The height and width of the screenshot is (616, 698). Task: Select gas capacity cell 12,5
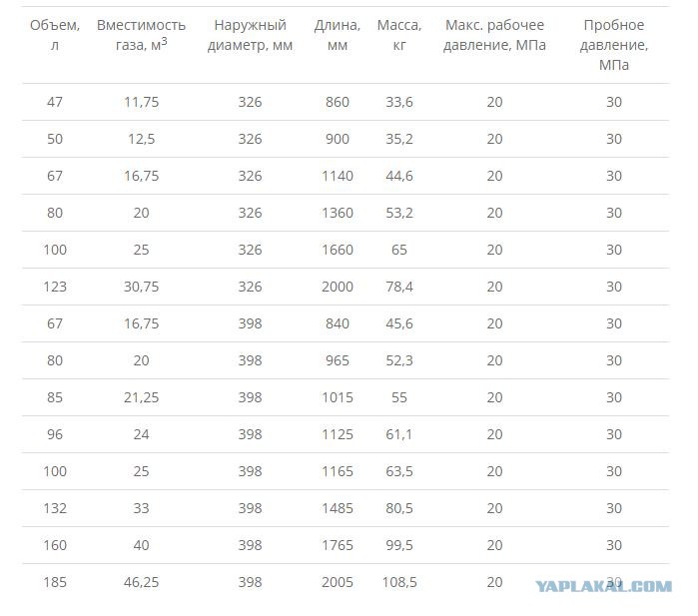click(141, 139)
